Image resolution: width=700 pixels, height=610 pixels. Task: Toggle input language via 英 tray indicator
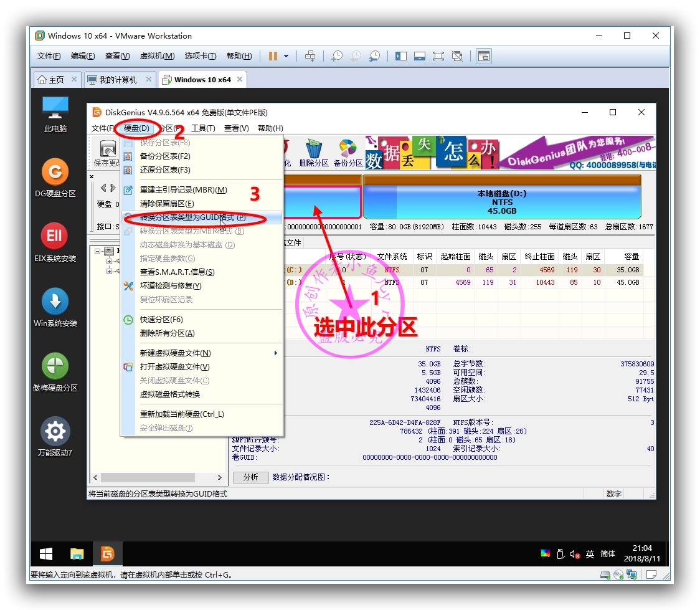[589, 553]
